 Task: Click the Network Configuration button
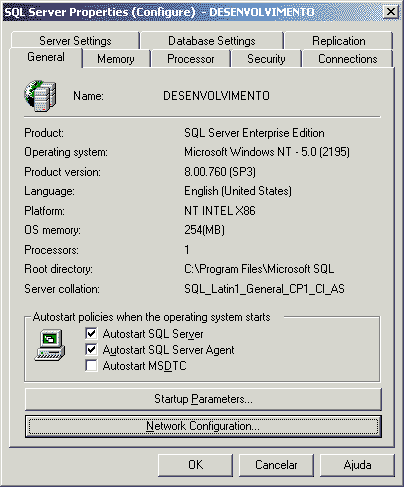203,426
